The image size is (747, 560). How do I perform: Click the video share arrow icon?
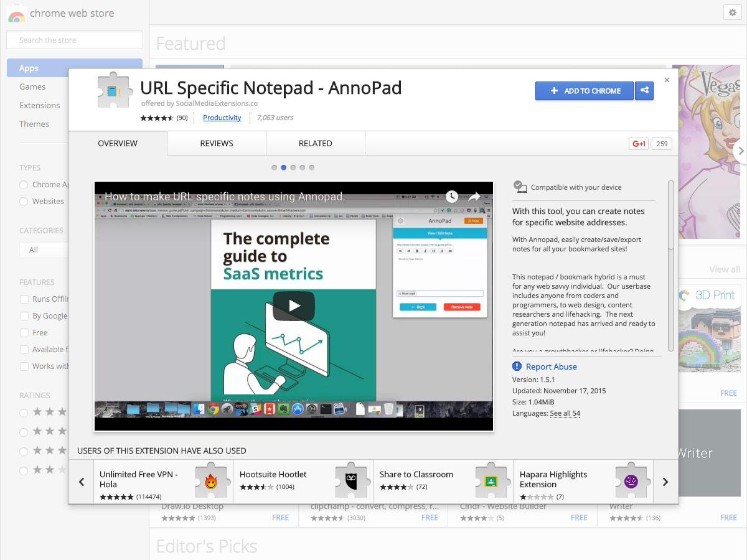coord(474,197)
